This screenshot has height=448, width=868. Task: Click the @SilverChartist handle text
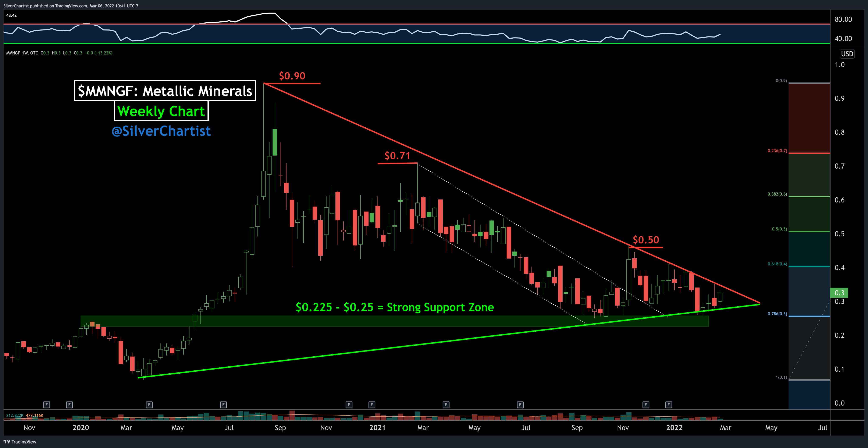(161, 131)
